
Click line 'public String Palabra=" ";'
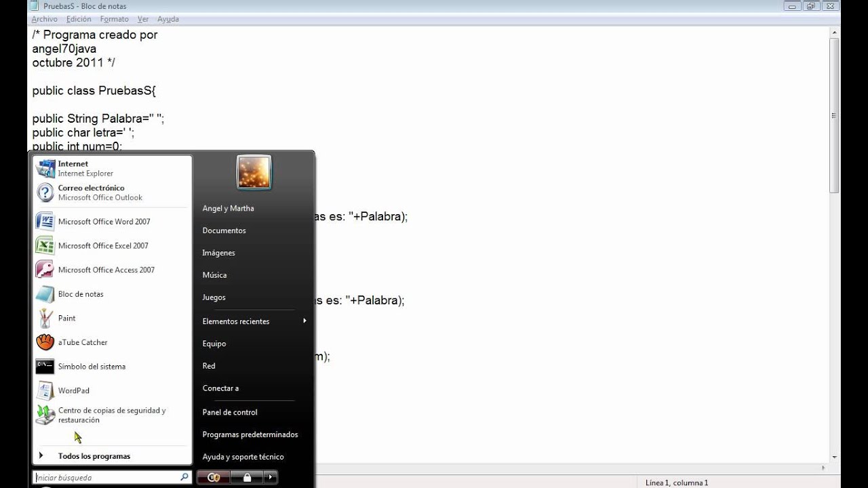point(98,119)
